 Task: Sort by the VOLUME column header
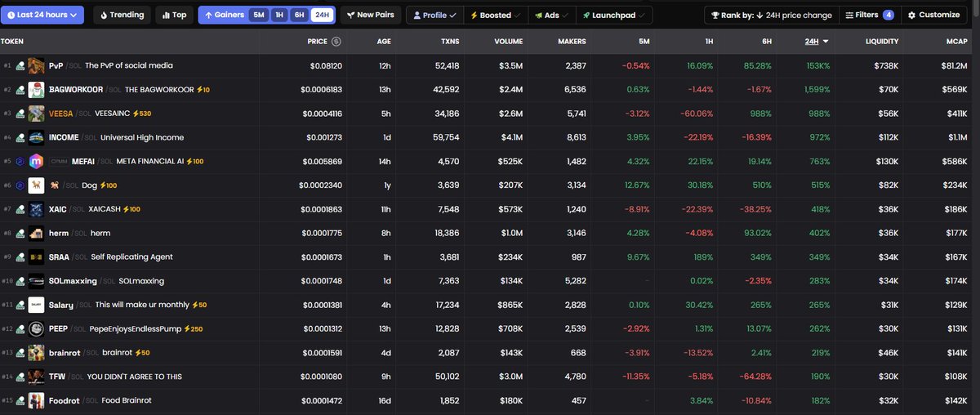(509, 41)
